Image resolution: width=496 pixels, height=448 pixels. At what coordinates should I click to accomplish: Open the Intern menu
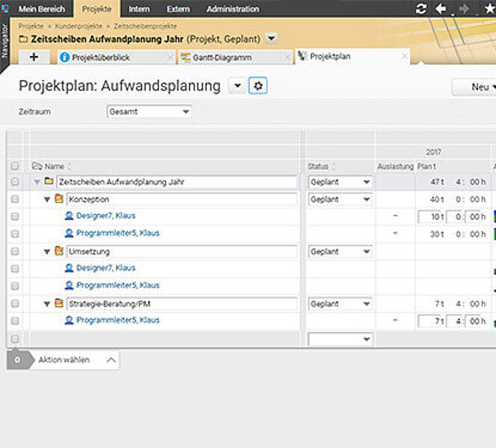click(x=139, y=9)
